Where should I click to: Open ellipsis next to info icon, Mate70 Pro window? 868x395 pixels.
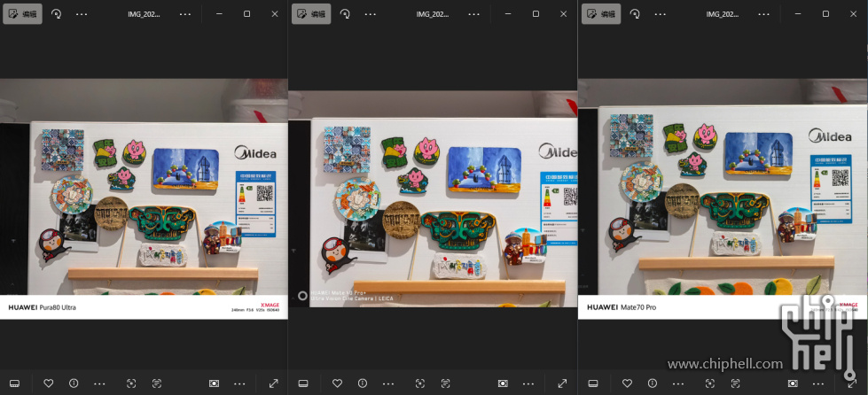(x=677, y=383)
